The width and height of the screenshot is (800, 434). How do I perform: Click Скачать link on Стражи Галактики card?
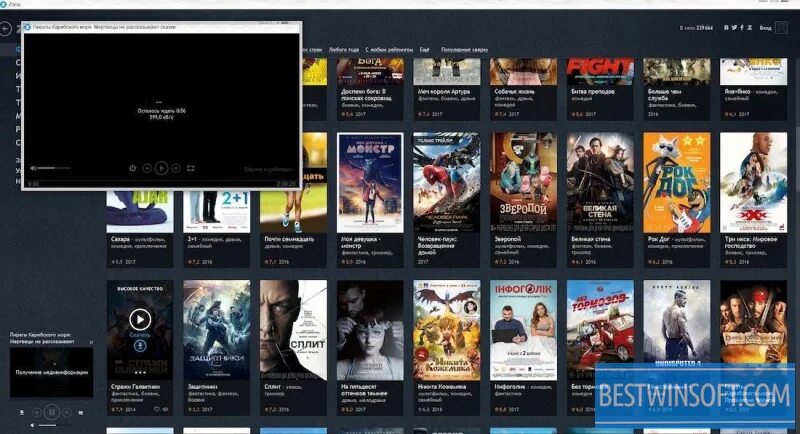pos(140,335)
